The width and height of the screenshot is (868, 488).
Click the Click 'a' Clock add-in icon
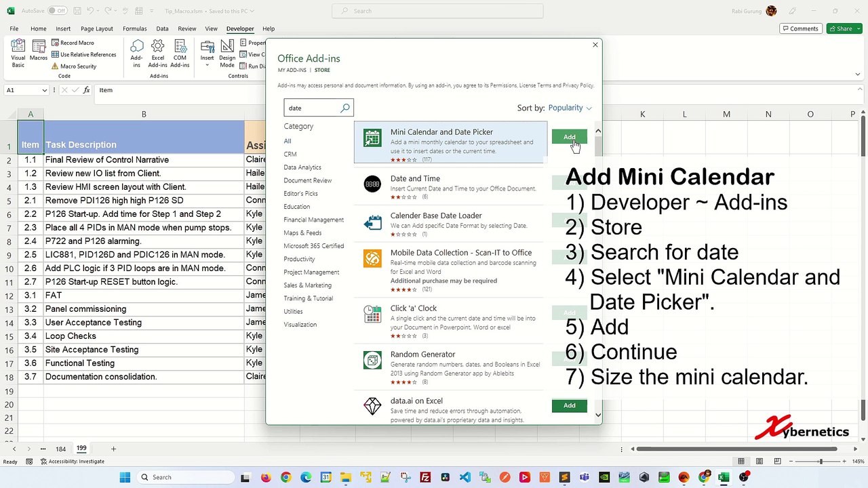point(372,314)
